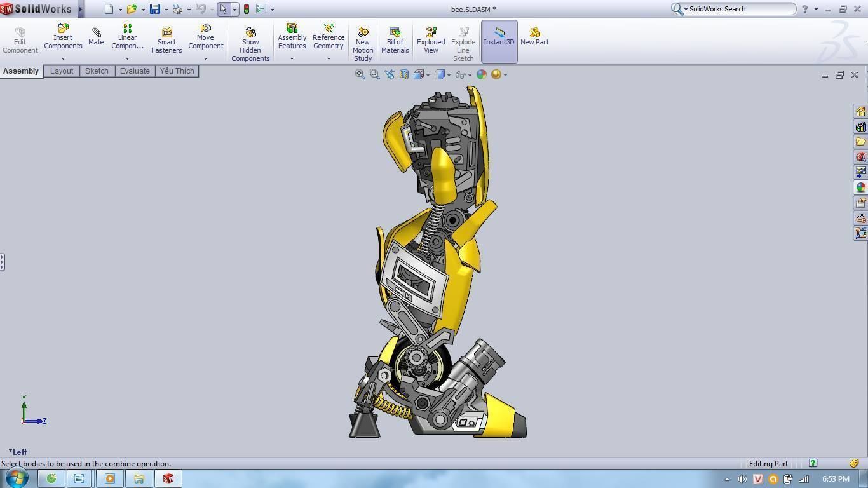The height and width of the screenshot is (488, 868).
Task: Click SolidWorks taskbar icon
Action: (x=168, y=478)
